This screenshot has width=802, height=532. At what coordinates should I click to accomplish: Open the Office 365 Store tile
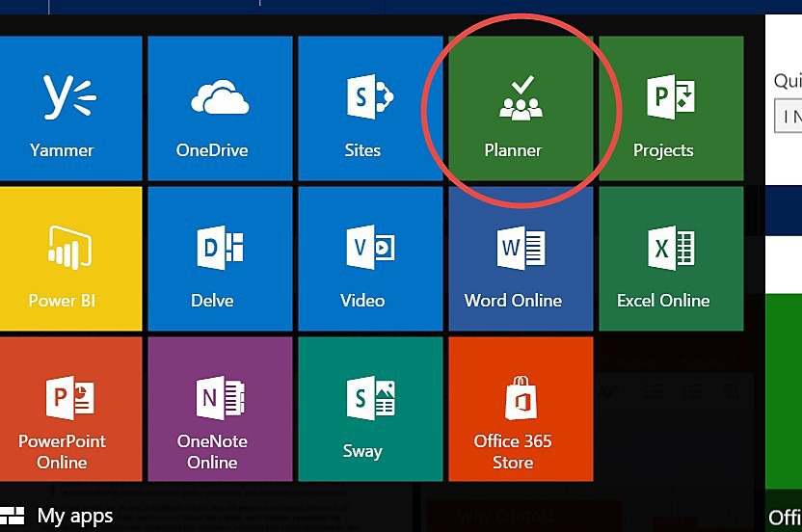pyautogui.click(x=513, y=409)
